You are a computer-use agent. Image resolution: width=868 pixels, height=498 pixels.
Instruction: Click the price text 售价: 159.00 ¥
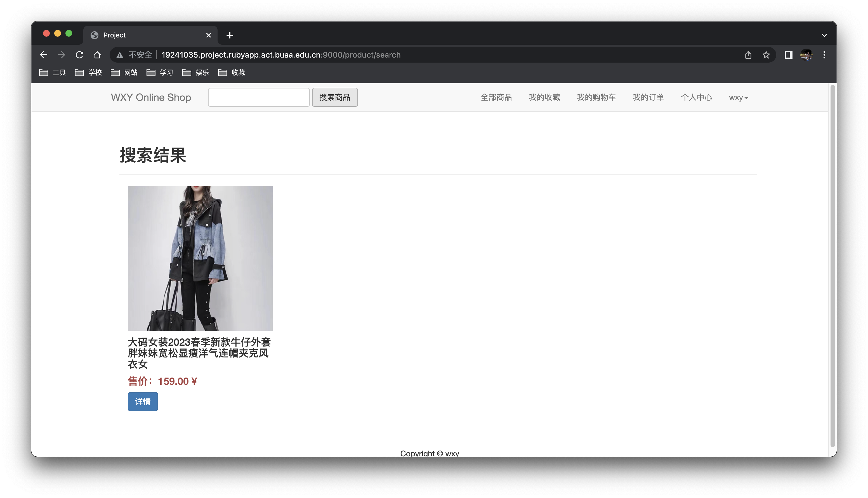click(x=162, y=381)
